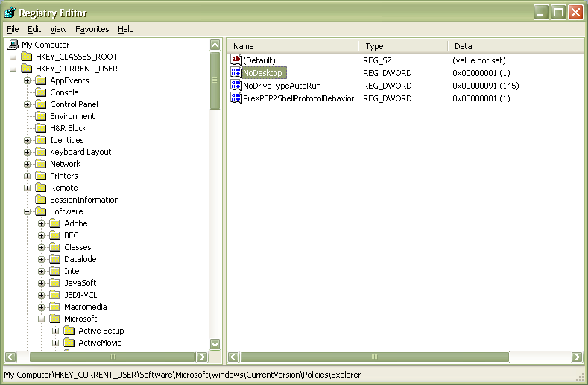Expand the Identities key
Image resolution: width=588 pixels, height=385 pixels.
(x=27, y=141)
